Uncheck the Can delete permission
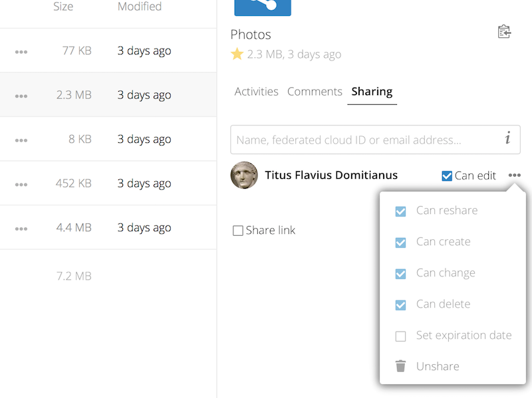Screen dimensions: 532x398 400,304
